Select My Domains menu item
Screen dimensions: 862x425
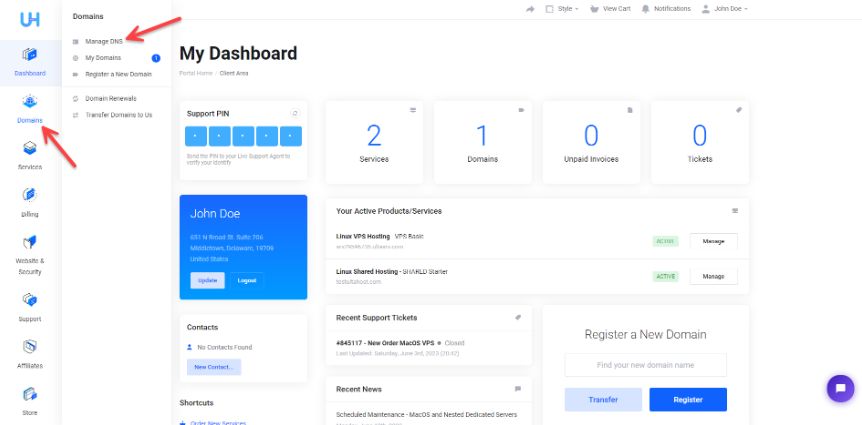pos(103,58)
